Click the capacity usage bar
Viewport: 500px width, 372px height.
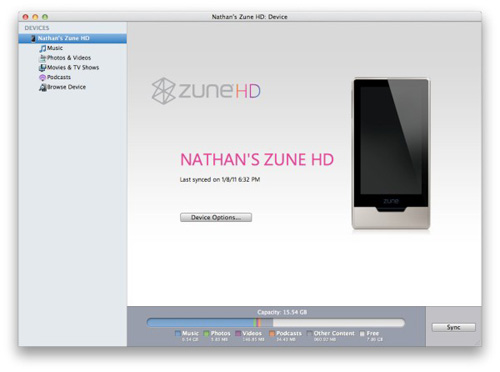point(276,322)
